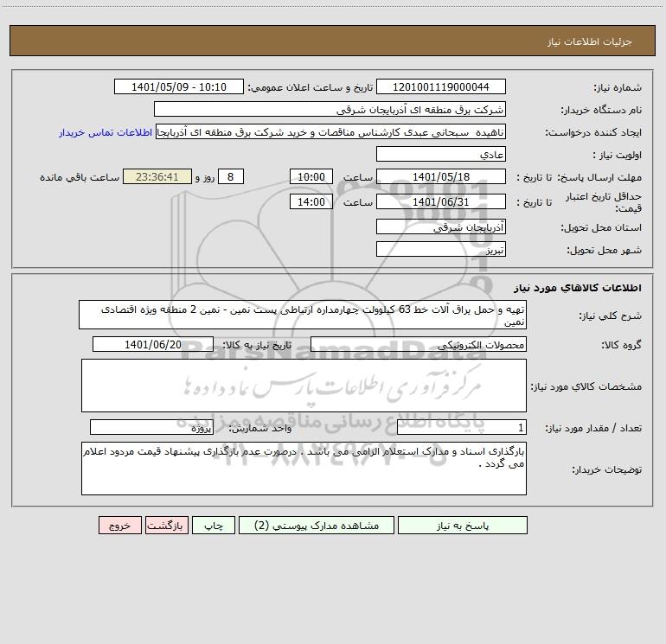Click the label مهلت ارسال پاسخ
666x644 pixels.
pyautogui.click(x=599, y=177)
